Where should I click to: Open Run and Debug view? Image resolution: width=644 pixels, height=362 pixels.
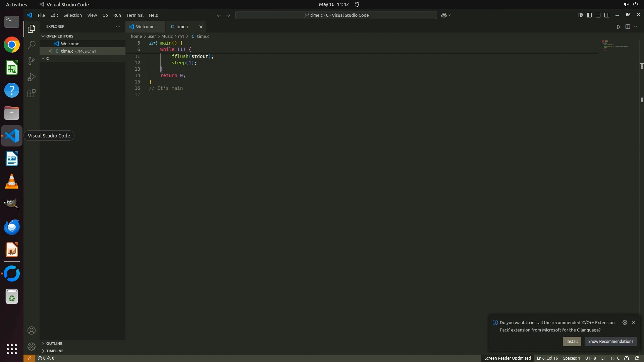[x=32, y=77]
